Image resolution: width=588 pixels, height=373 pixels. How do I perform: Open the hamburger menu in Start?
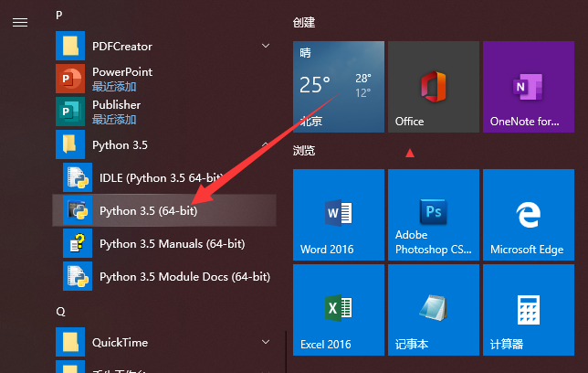pyautogui.click(x=20, y=23)
